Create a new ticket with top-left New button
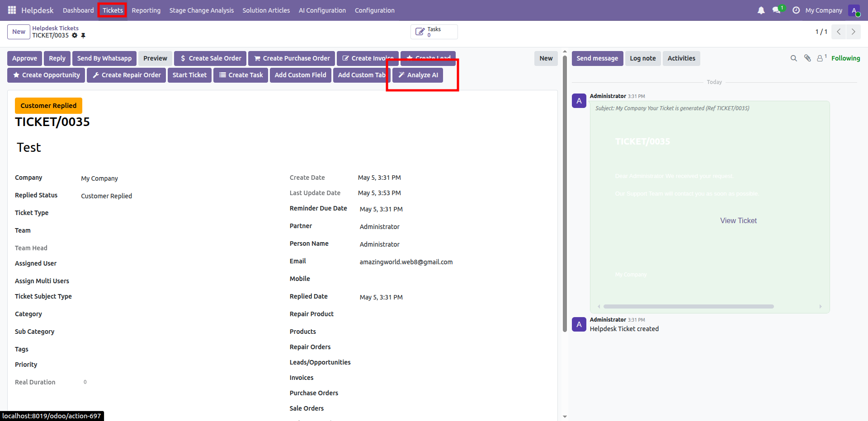 pos(19,32)
